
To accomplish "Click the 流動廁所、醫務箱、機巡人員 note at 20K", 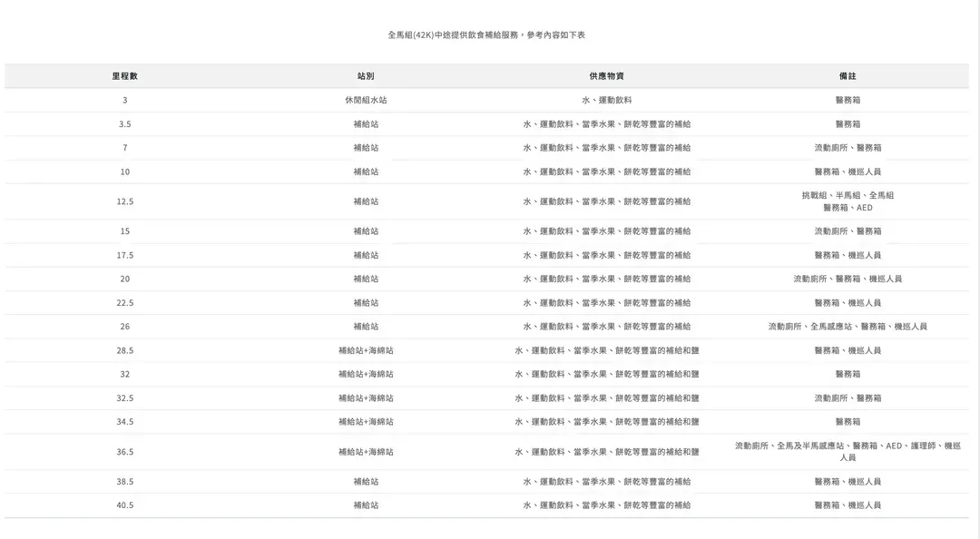I will [848, 279].
